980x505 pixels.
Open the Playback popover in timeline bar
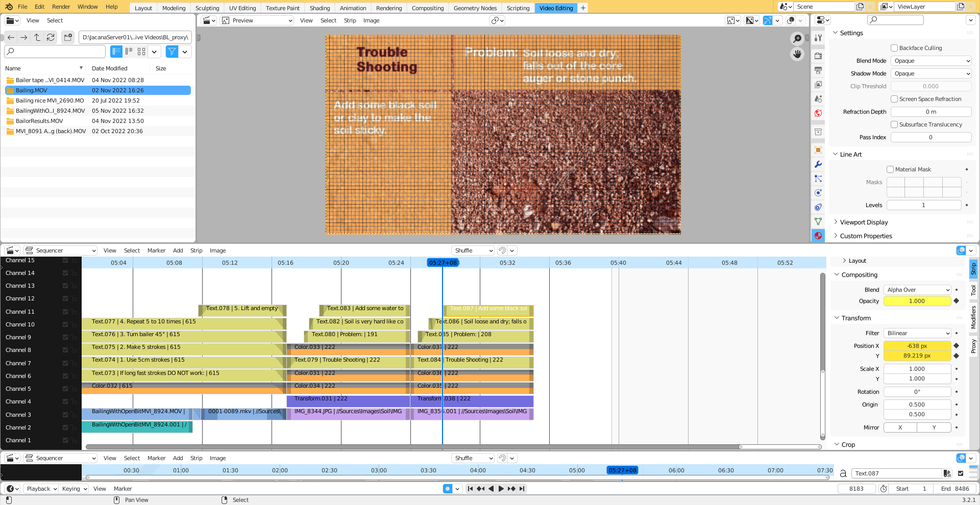tap(41, 489)
